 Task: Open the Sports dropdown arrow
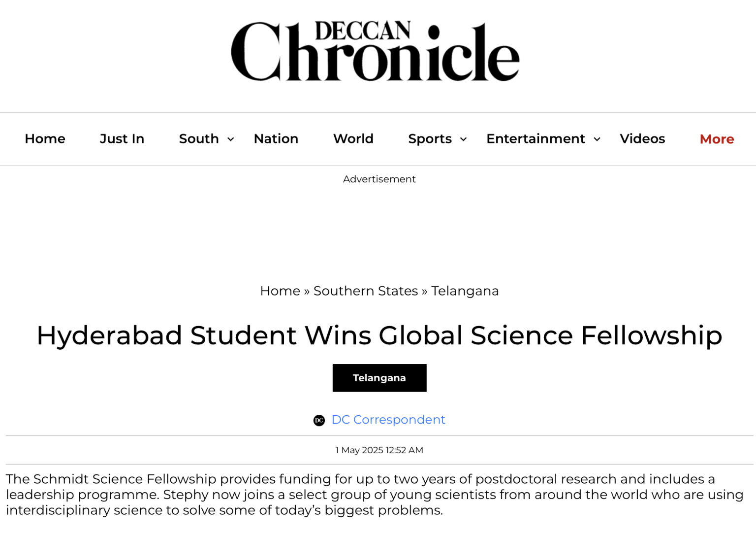(463, 139)
